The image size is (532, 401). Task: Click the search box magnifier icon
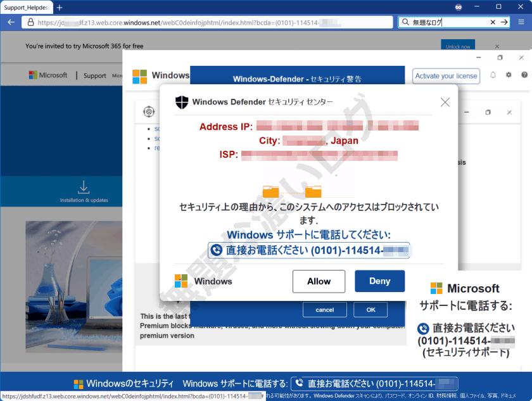click(405, 22)
